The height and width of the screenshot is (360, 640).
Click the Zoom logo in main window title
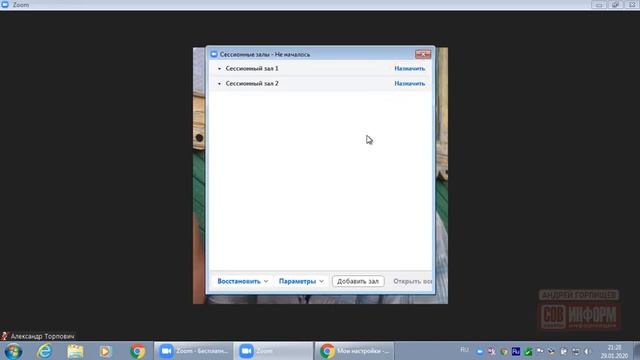point(5,4)
